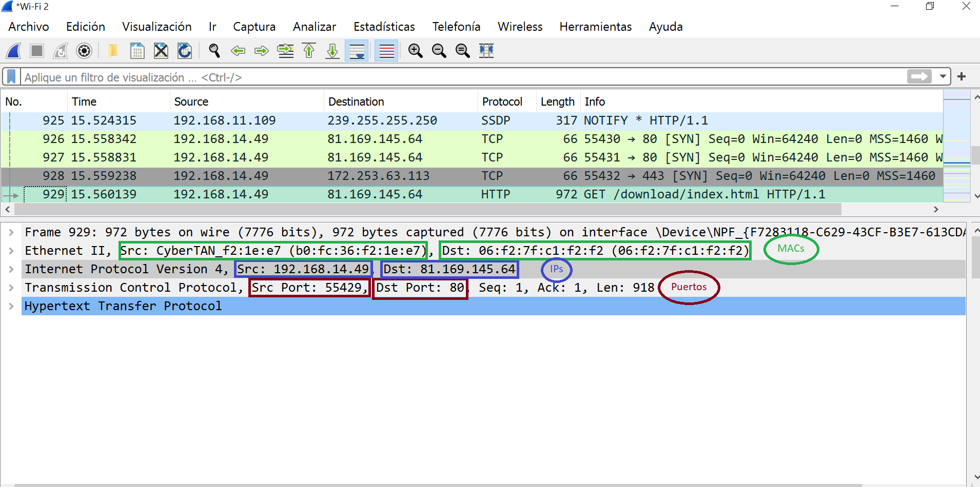980x487 pixels.
Task: Sort packets by Length column header
Action: [x=558, y=102]
